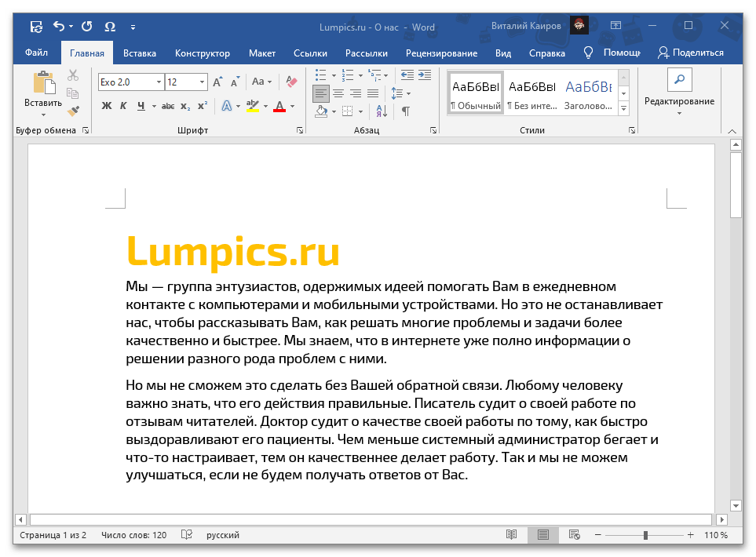Increase font size with the grow font icon
Viewport: 756px width, 557px height.
tap(217, 82)
